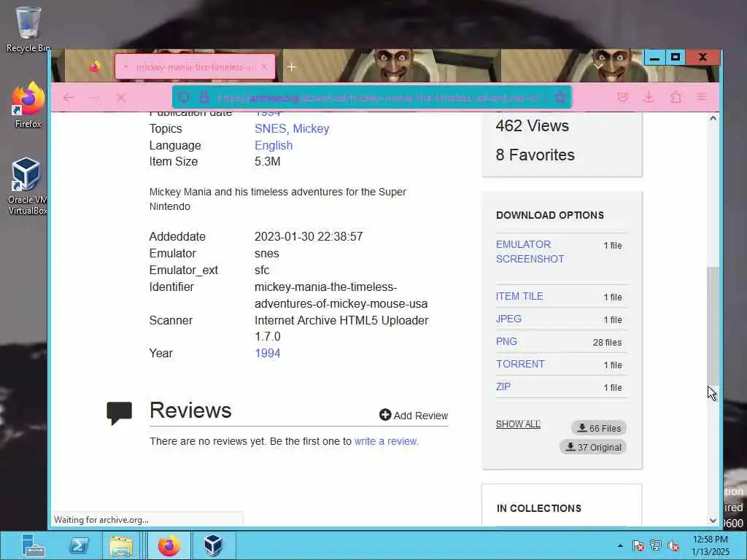Viewport: 747px width, 560px height.
Task: Click the 1994 Year link
Action: coord(267,354)
